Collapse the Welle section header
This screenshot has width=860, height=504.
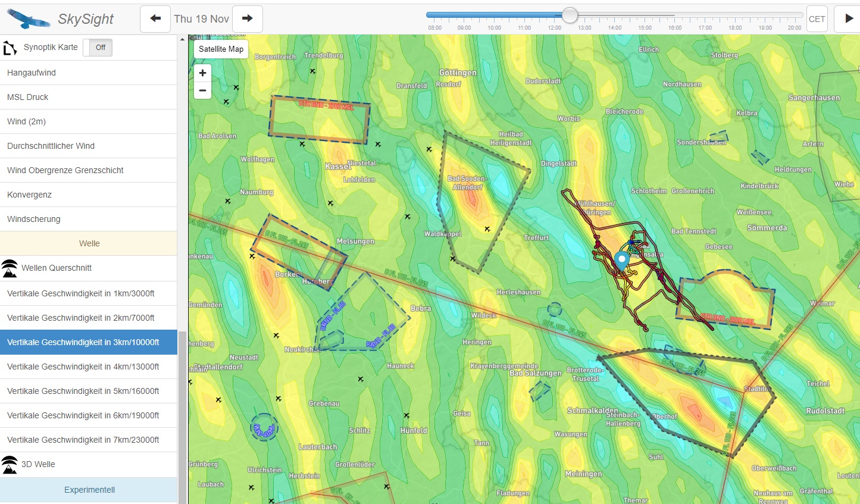coord(89,243)
